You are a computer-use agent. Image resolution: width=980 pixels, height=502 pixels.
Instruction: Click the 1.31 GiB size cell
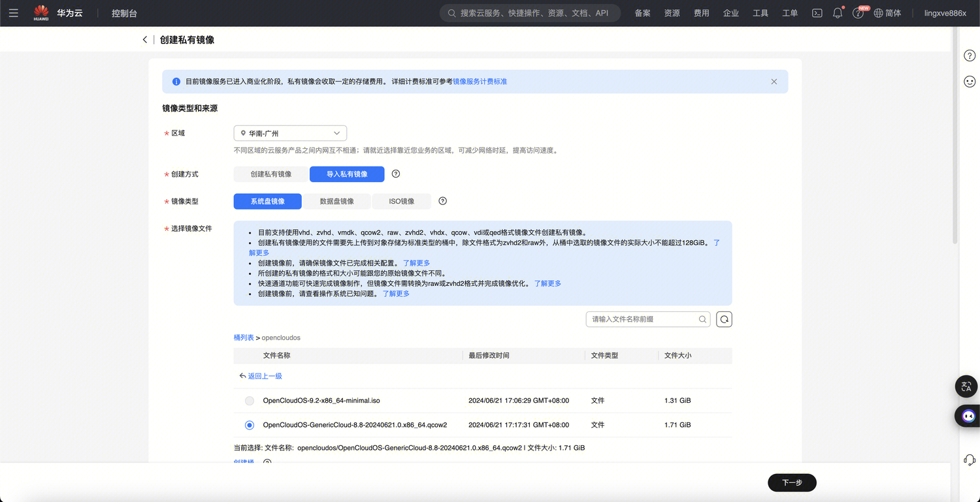[678, 401]
